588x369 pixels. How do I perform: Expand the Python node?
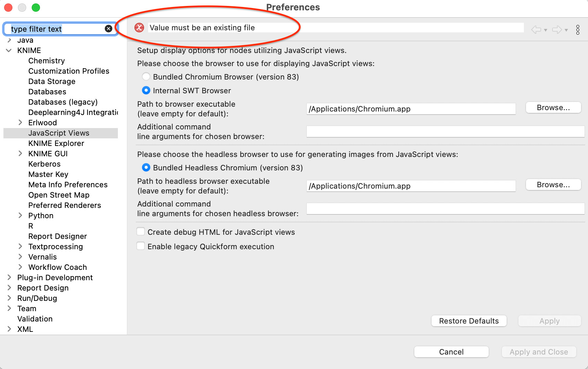tap(20, 215)
